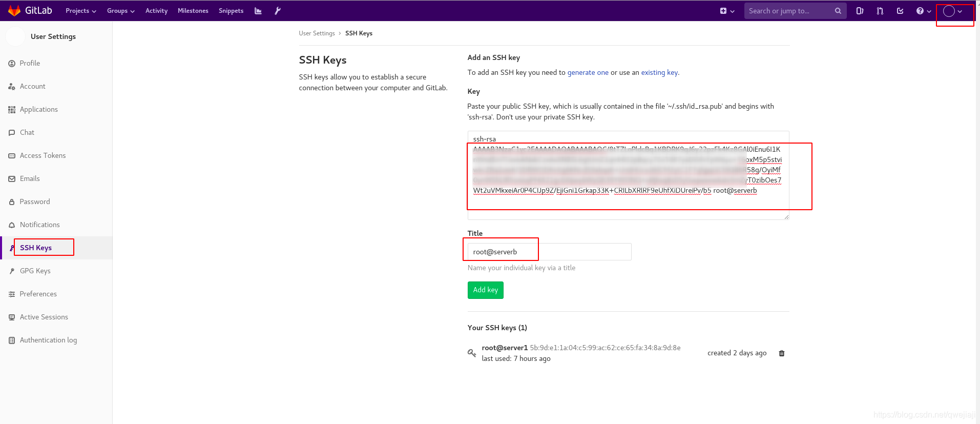Click the User Settings breadcrumb link
980x424 pixels.
317,33
